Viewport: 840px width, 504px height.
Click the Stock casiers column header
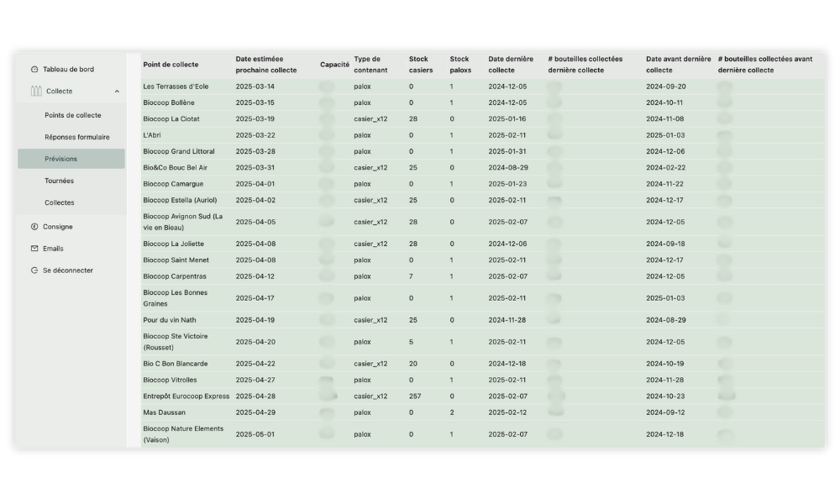tap(421, 65)
